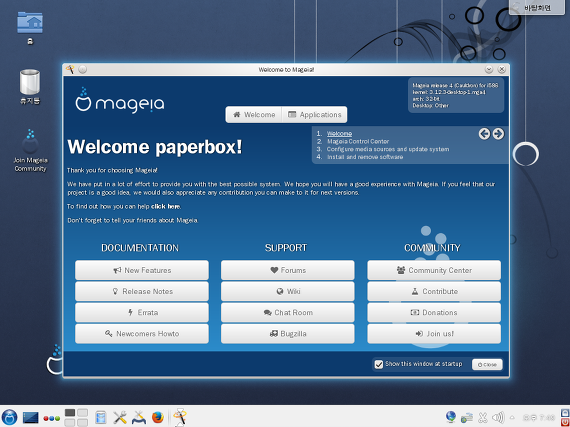Switch to the Applications tab
The image size is (570, 427).
[314, 114]
